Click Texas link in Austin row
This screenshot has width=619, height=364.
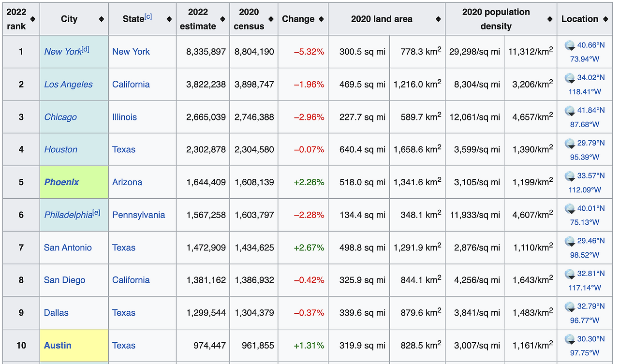(124, 345)
